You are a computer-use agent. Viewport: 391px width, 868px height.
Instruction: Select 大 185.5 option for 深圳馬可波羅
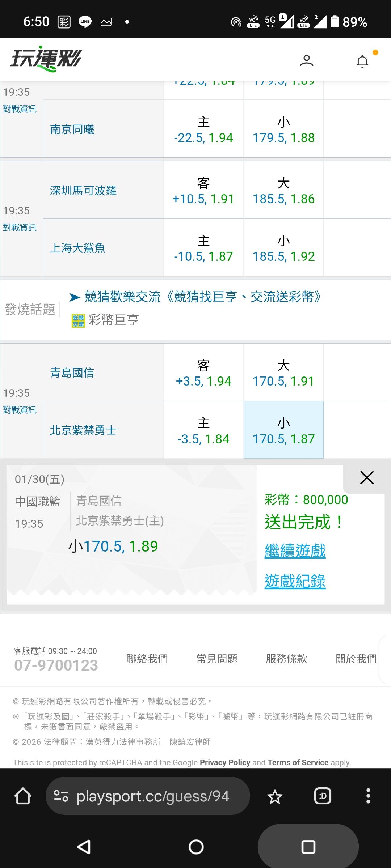point(283,190)
